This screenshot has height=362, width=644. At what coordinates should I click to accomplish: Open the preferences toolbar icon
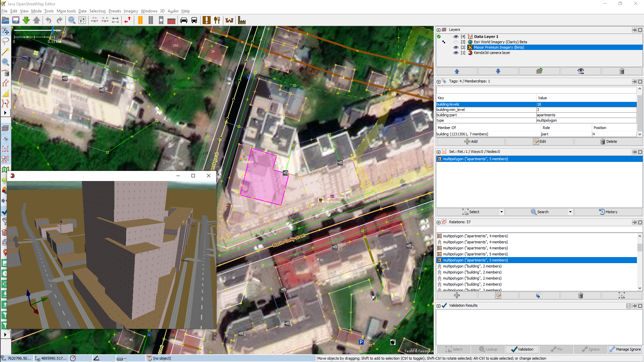pyautogui.click(x=82, y=20)
